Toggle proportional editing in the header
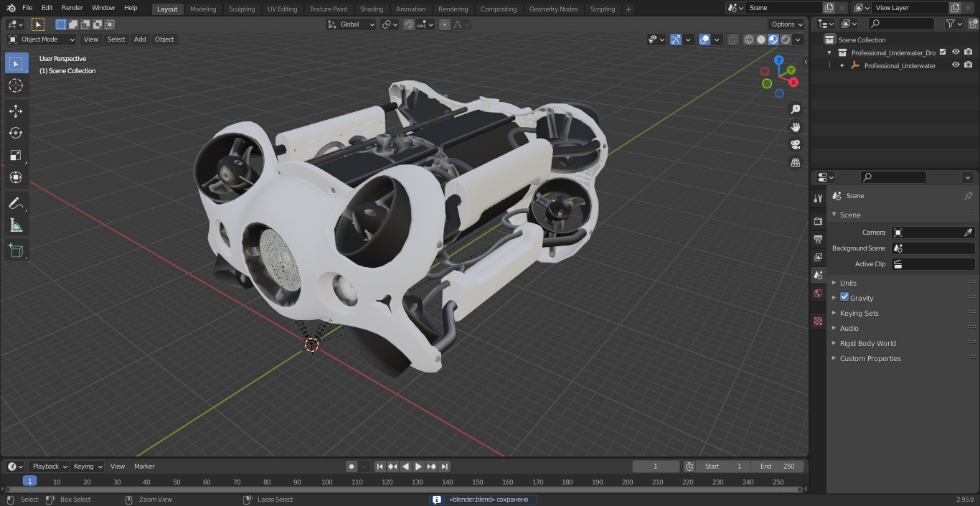Image resolution: width=980 pixels, height=506 pixels. (x=445, y=24)
